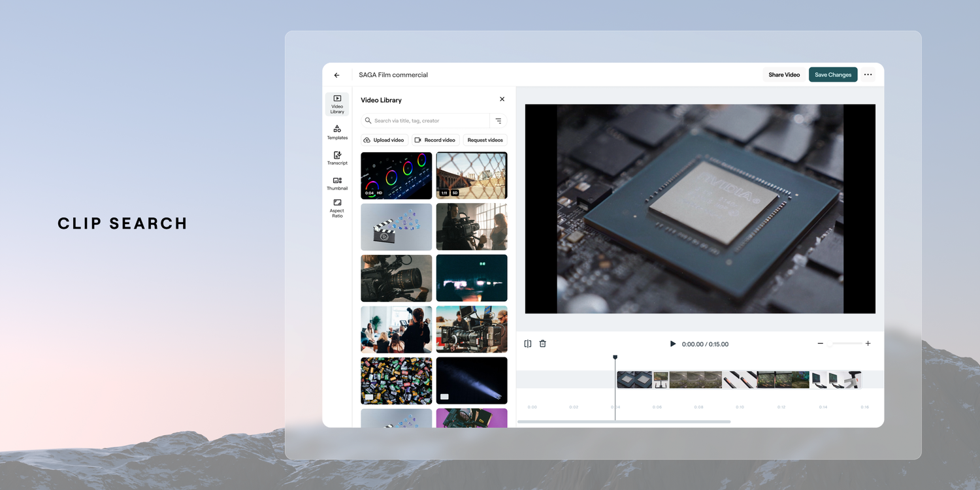Click the timeline horizontal scrollbar
980x490 pixels.
click(624, 422)
